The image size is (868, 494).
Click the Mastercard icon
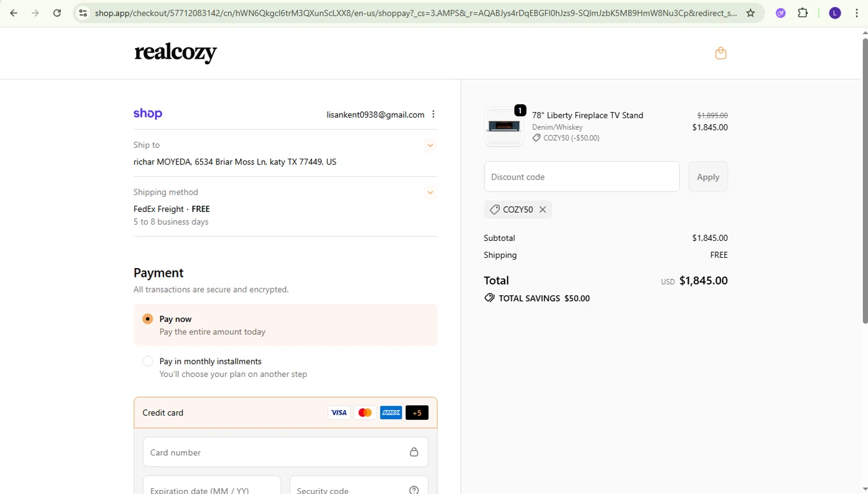pos(365,412)
